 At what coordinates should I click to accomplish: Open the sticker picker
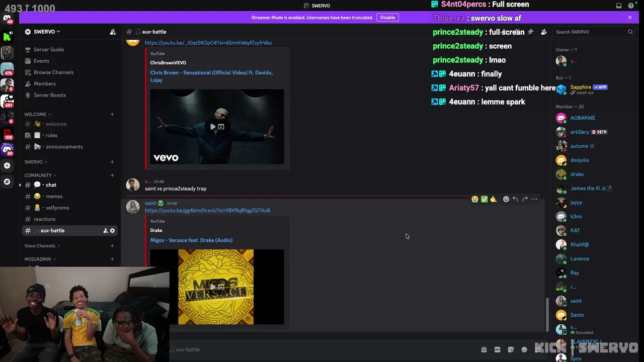(511, 349)
